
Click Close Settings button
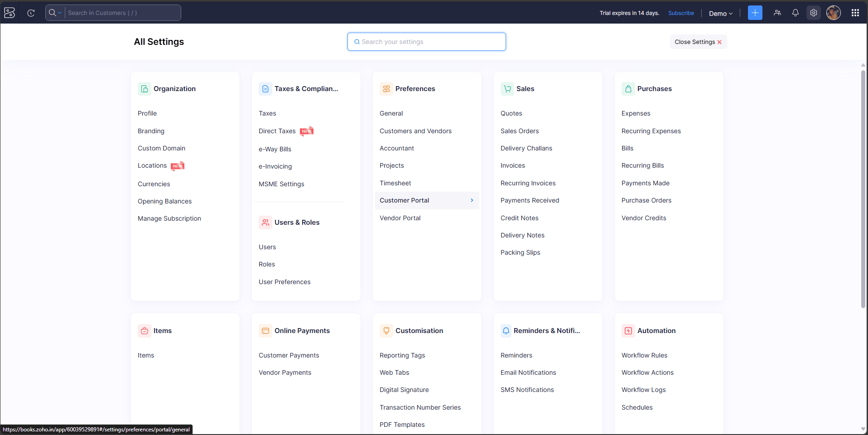[698, 42]
